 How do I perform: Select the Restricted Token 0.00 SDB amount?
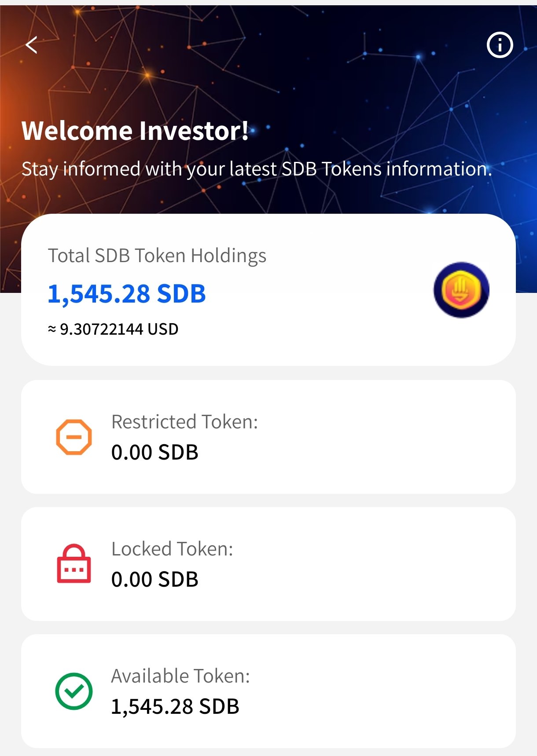[x=155, y=453]
